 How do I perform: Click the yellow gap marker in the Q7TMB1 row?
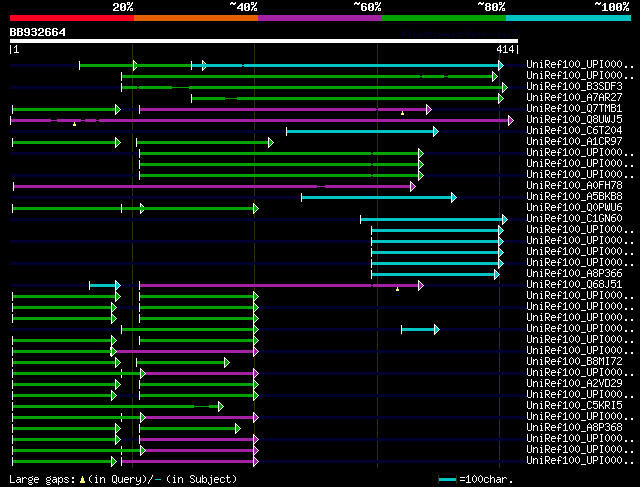(x=402, y=113)
